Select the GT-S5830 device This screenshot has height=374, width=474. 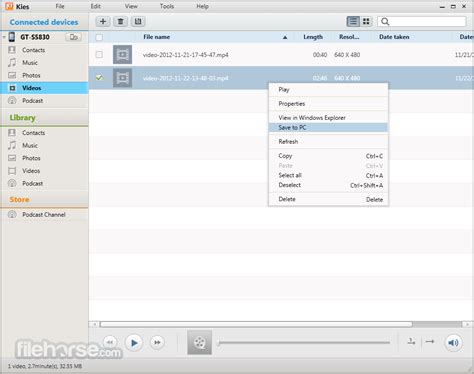35,37
